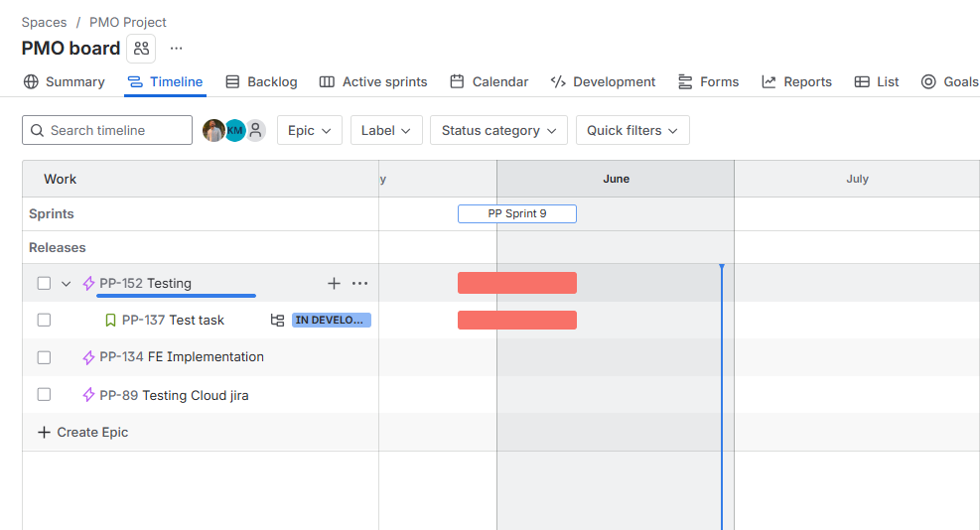Screen dimensions: 980x530
Task: Open the Active sprints tab
Action: (x=373, y=81)
